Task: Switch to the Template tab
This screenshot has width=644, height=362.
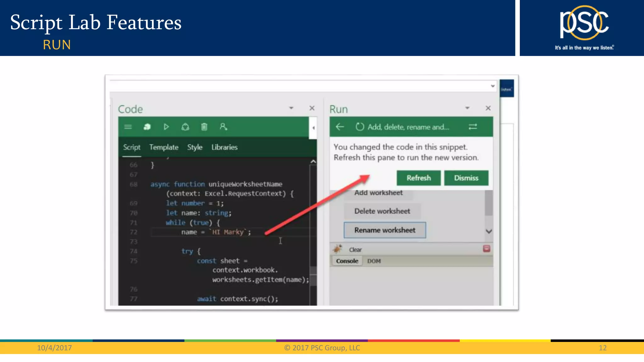Action: point(164,147)
